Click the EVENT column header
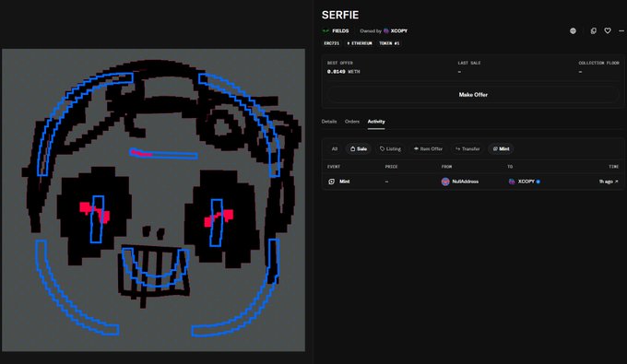The image size is (627, 364). (x=334, y=167)
